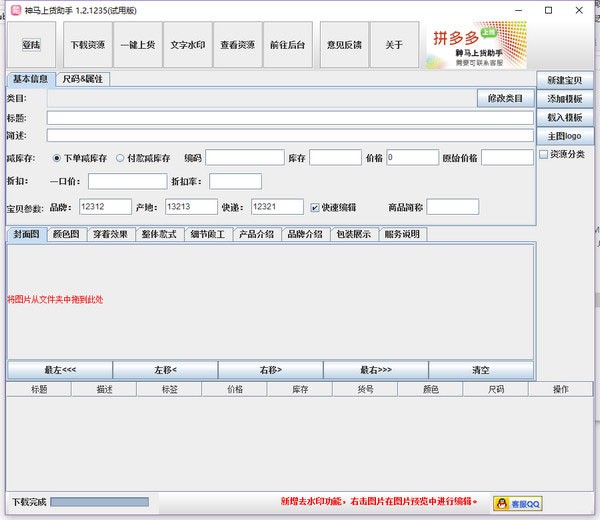This screenshot has height=520, width=600.
Task: Open the 文字水印 text watermark tool
Action: (x=188, y=45)
